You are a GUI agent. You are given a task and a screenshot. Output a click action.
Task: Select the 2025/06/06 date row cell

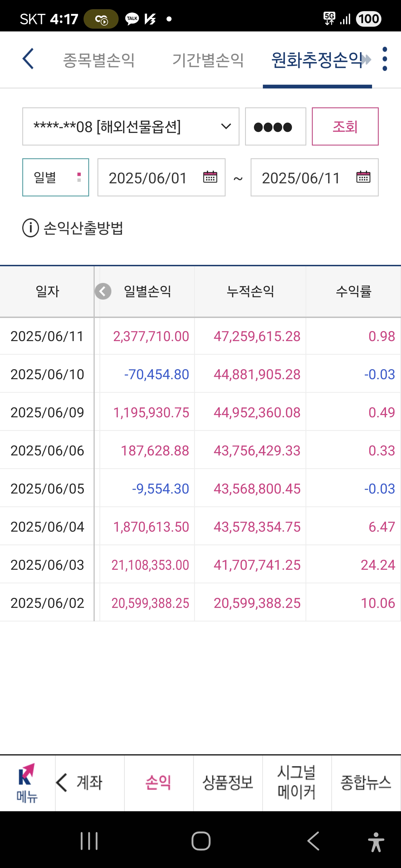click(x=47, y=450)
